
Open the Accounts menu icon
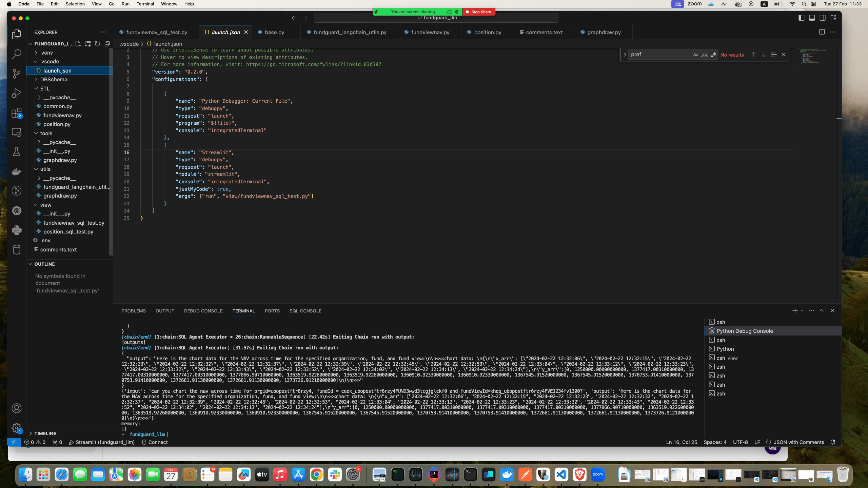pyautogui.click(x=17, y=408)
